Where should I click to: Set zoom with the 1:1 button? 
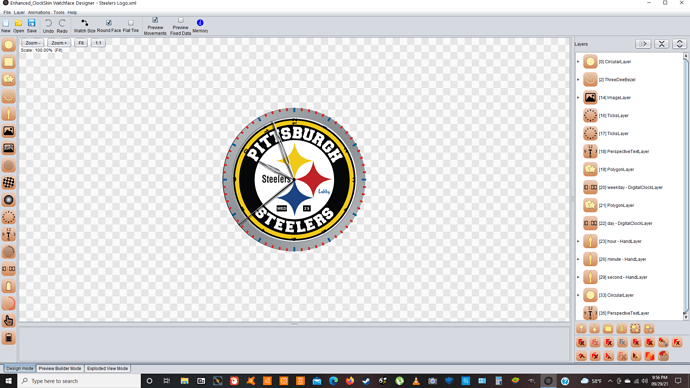(x=98, y=43)
